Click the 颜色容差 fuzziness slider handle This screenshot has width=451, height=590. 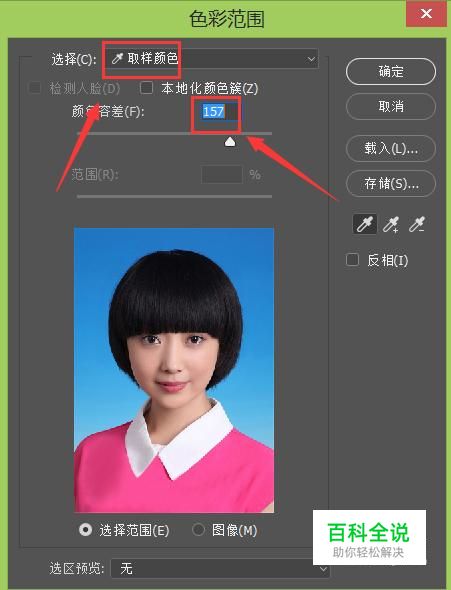pyautogui.click(x=230, y=141)
